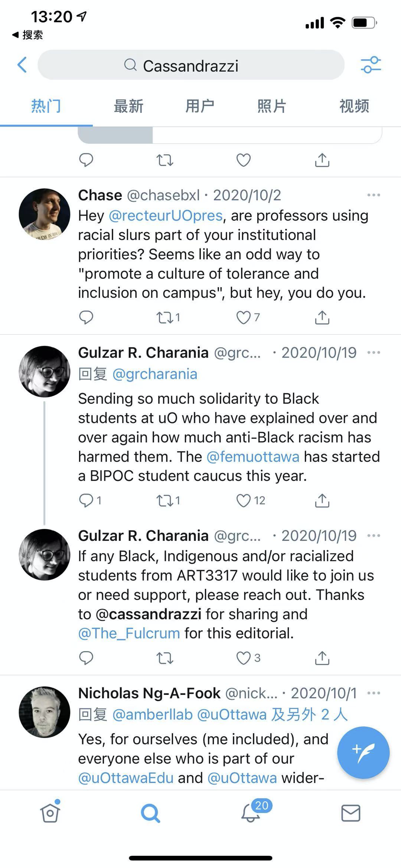Share Gulzar's ART3317 tweet
401x868 pixels.
(x=322, y=658)
